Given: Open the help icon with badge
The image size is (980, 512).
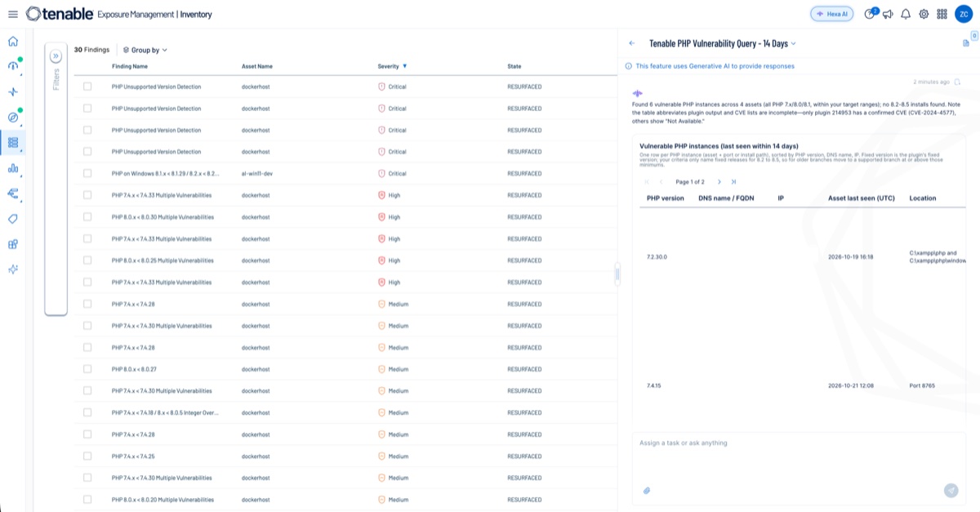Looking at the screenshot, I should click(x=870, y=14).
